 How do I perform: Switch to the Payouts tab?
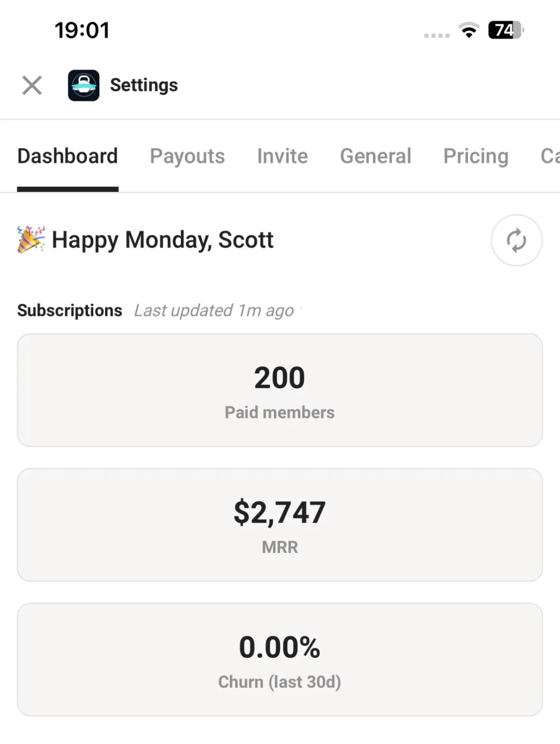click(187, 156)
